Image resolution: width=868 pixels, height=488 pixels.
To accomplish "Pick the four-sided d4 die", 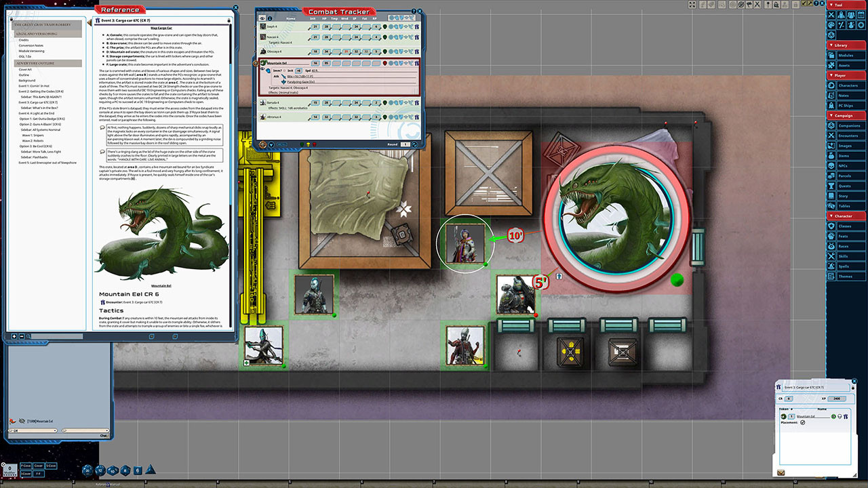I will [151, 470].
